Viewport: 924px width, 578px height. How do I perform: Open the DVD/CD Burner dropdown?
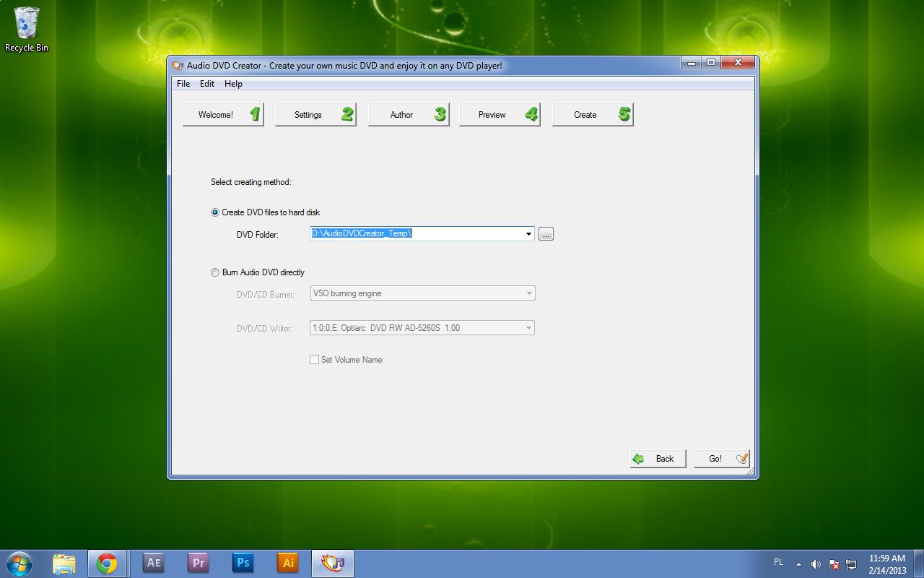pos(422,293)
